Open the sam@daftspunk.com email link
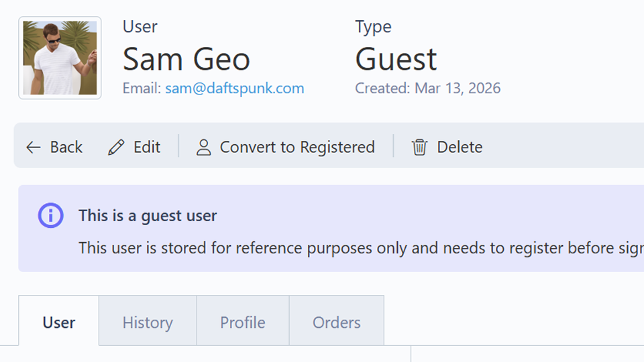The height and width of the screenshot is (362, 644). click(235, 88)
